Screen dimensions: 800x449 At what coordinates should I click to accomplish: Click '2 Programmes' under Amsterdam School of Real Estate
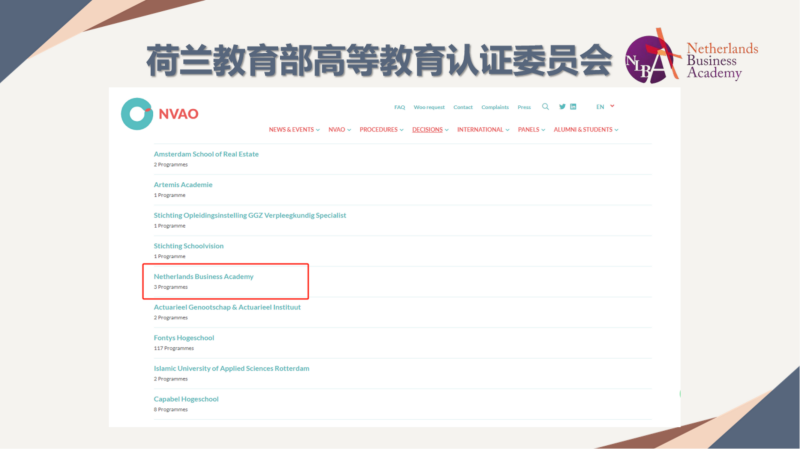(x=170, y=165)
